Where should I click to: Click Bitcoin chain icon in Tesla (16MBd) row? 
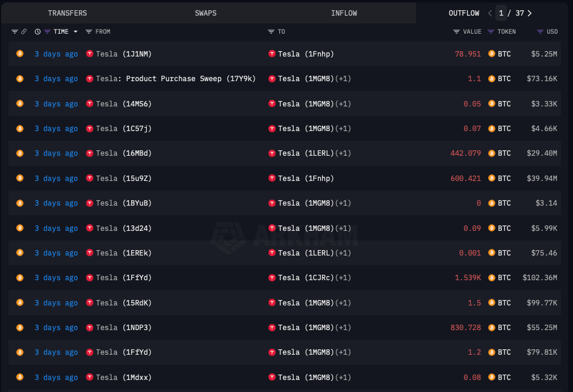(20, 153)
